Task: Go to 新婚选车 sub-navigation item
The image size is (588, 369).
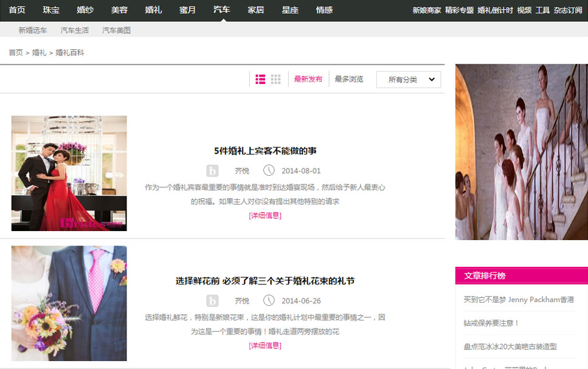Action: pos(33,30)
